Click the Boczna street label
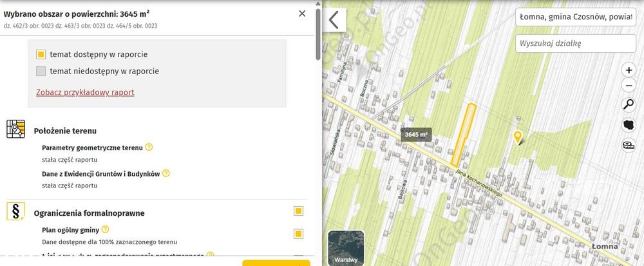 [363, 88]
